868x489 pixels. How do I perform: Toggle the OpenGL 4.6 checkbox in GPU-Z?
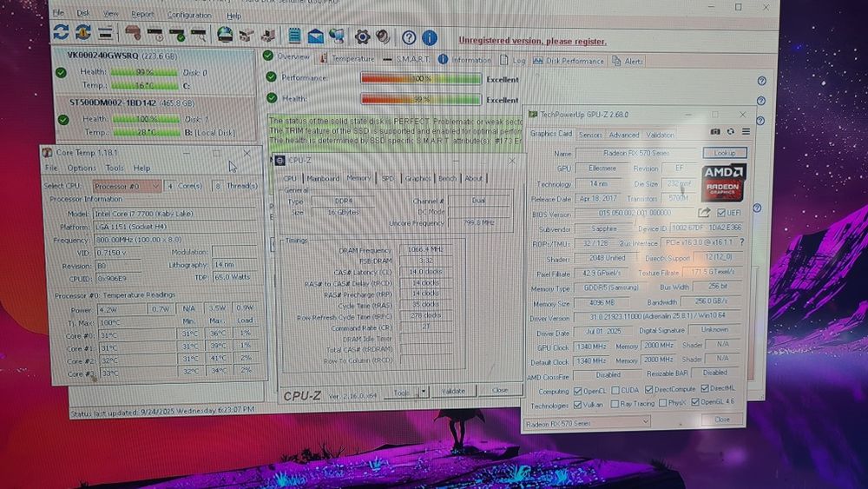click(x=695, y=403)
